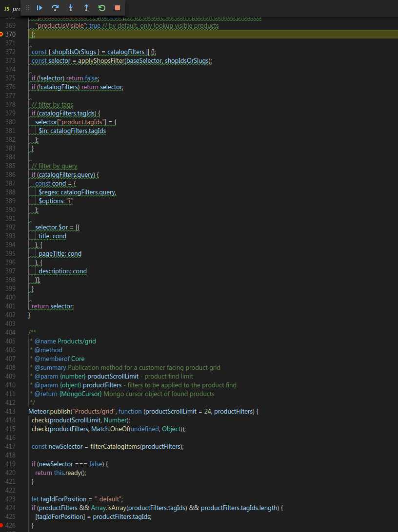Toggle the breakpoint on line 426

(x=1, y=526)
